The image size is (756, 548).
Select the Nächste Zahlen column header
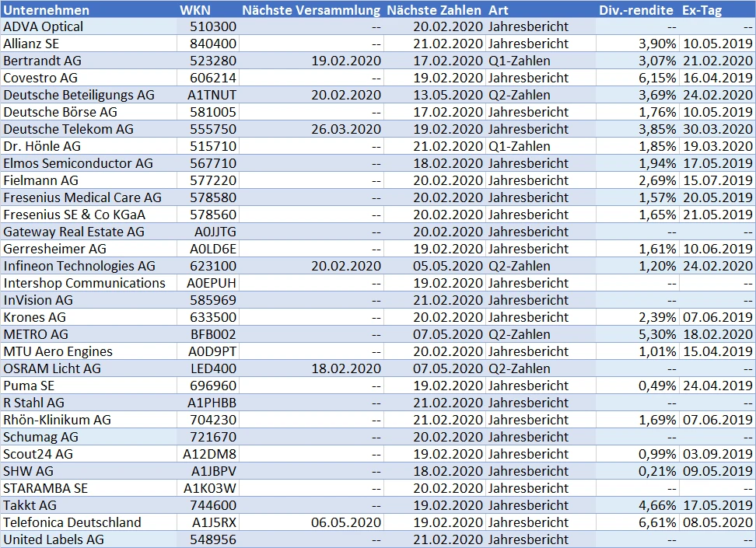[434, 10]
